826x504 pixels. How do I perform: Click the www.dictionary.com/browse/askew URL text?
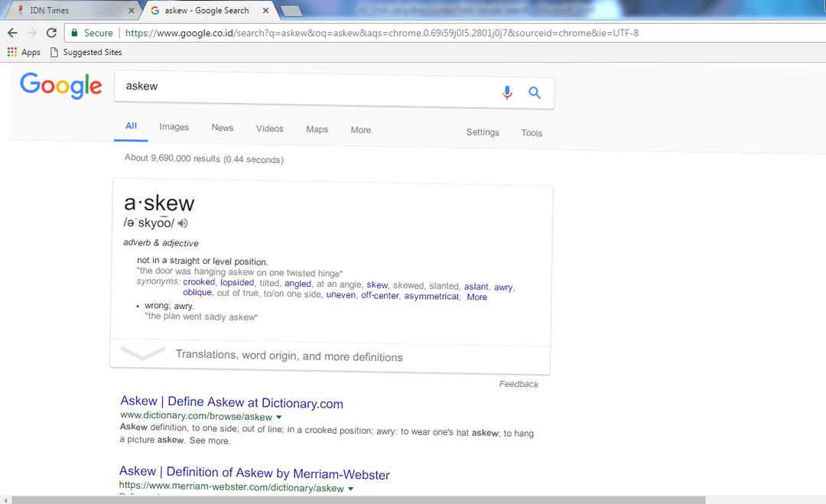196,416
